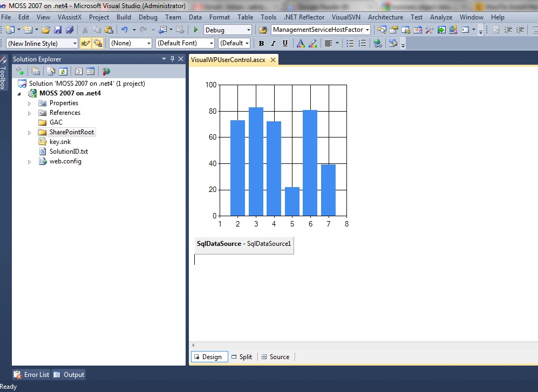Open the Build menu
The height and width of the screenshot is (392, 538).
pos(124,17)
